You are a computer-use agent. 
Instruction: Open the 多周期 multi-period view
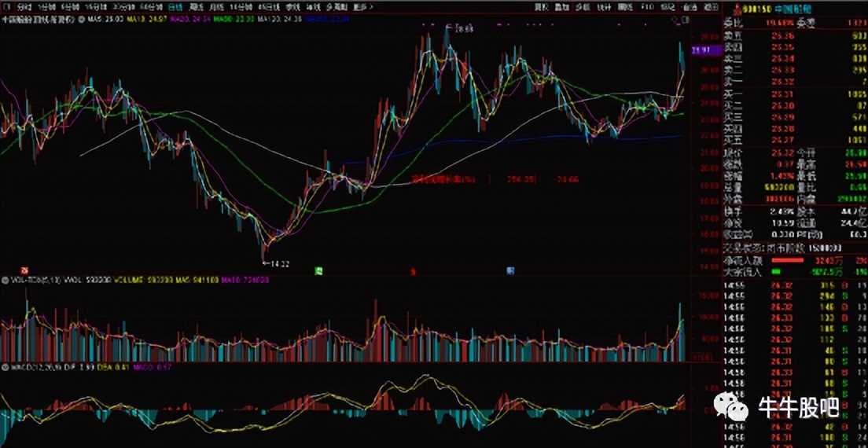337,8
